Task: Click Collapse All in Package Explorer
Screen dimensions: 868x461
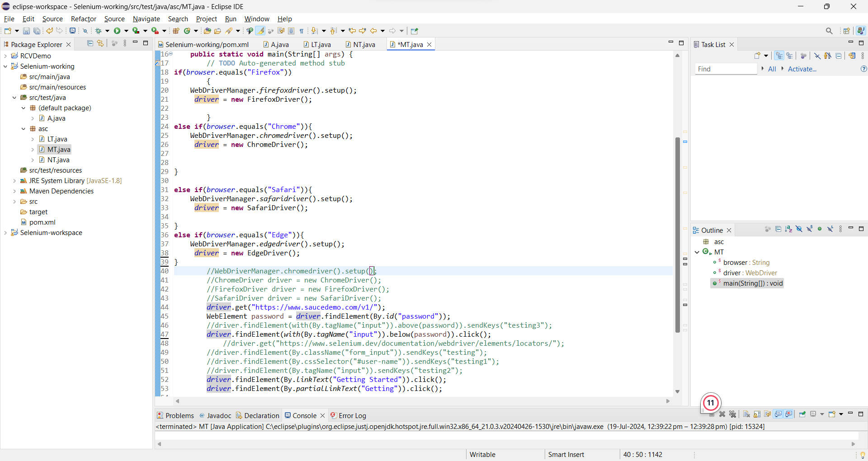Action: click(90, 43)
